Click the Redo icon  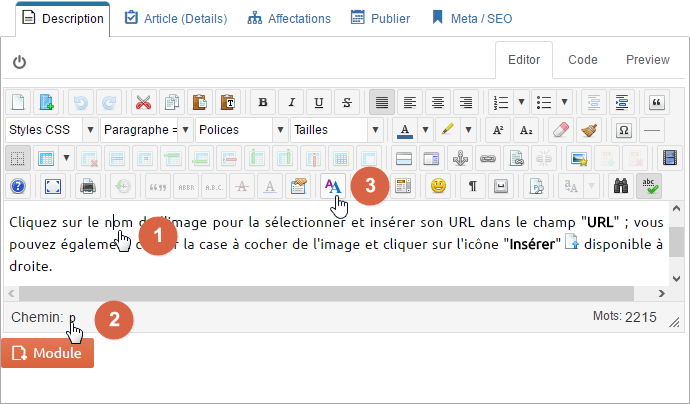pos(109,102)
